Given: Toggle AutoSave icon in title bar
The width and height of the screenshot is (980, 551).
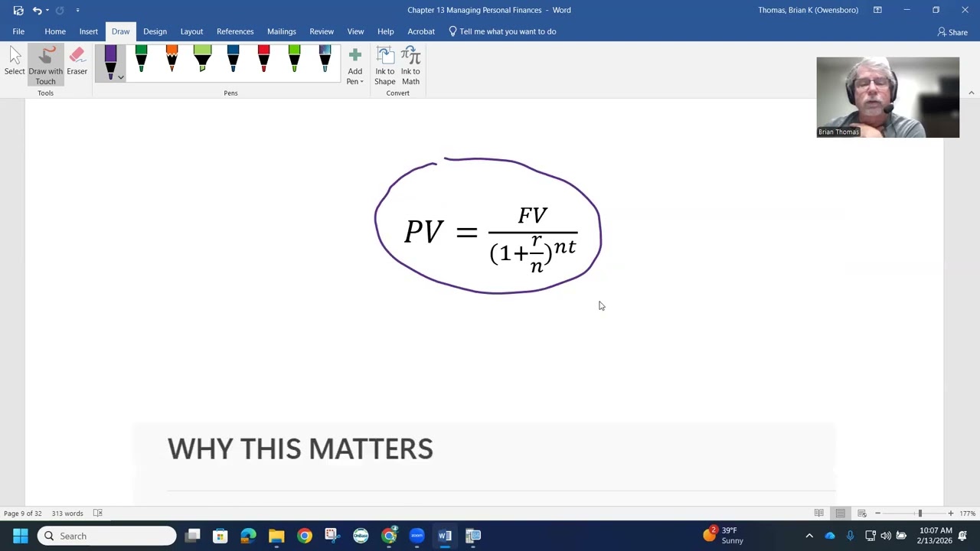Looking at the screenshot, I should 18,10.
